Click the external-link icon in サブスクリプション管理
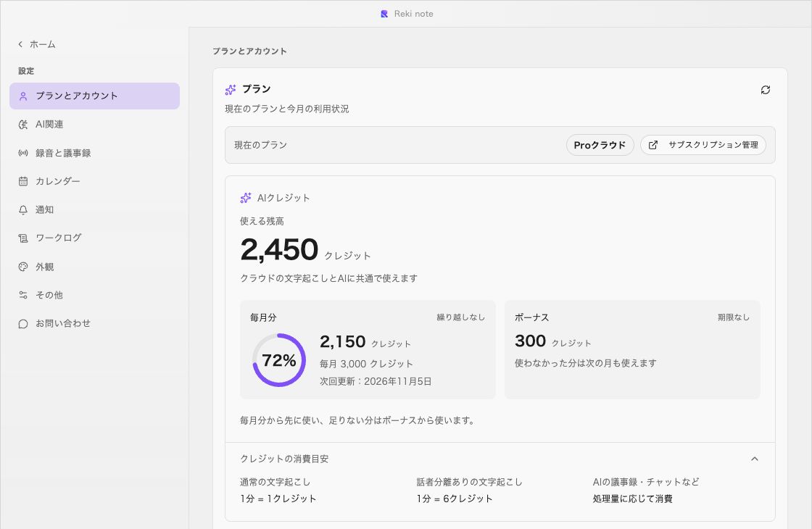The height and width of the screenshot is (529, 812). [653, 145]
